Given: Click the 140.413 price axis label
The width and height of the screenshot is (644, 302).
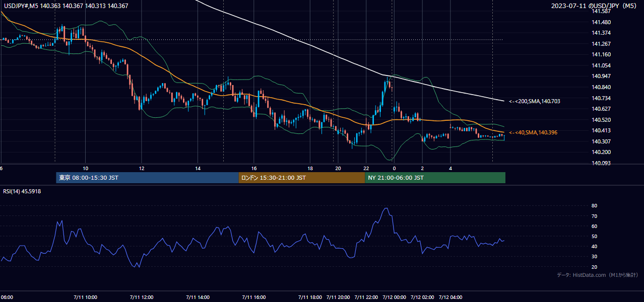Looking at the screenshot, I should point(602,130).
